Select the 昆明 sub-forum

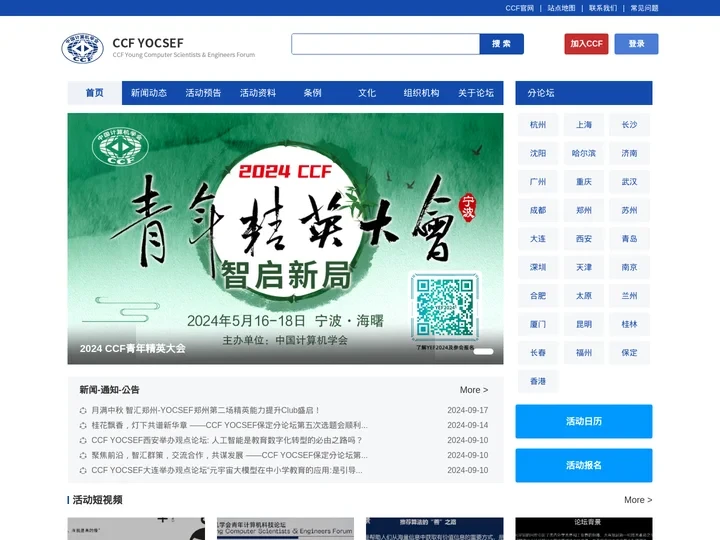coord(584,324)
